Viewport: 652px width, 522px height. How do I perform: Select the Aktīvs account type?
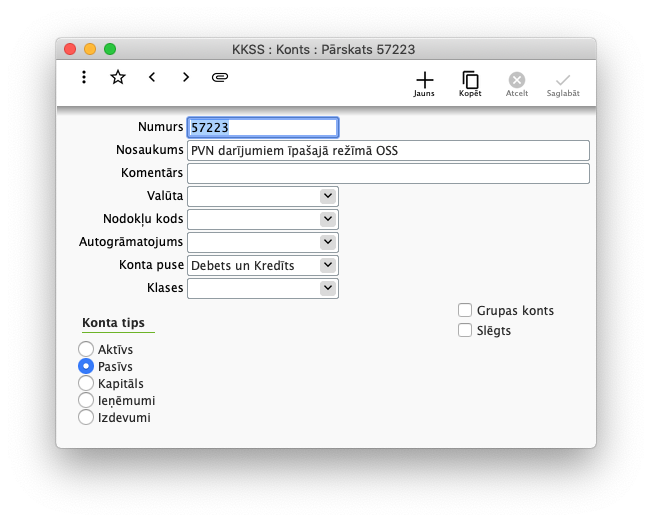pos(86,349)
